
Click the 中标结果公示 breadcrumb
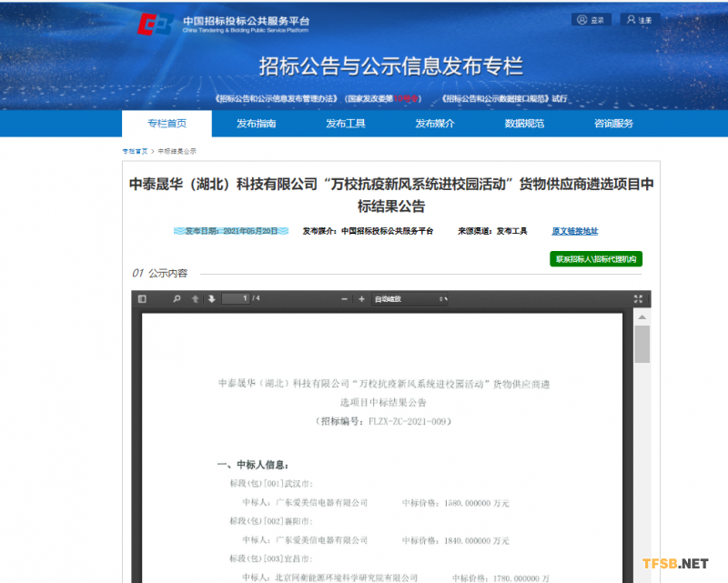click(177, 151)
